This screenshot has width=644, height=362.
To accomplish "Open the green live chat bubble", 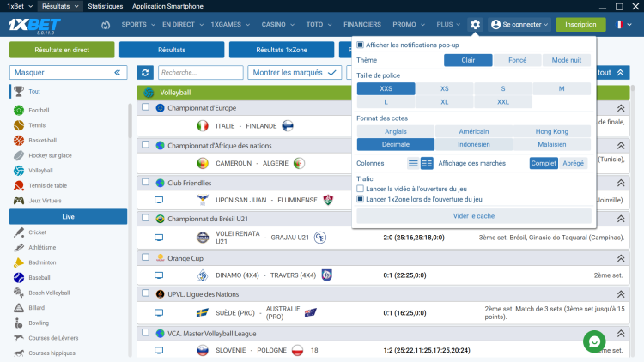I will coord(594,341).
